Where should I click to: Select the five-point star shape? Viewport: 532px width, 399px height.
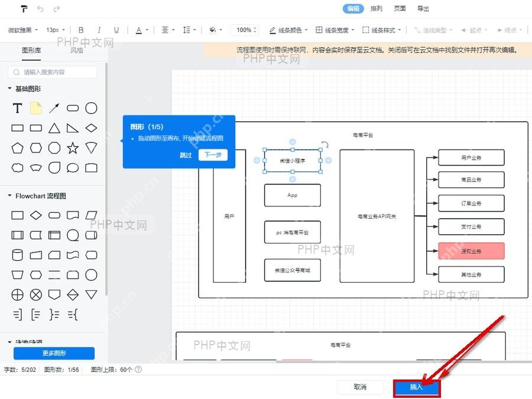[73, 148]
